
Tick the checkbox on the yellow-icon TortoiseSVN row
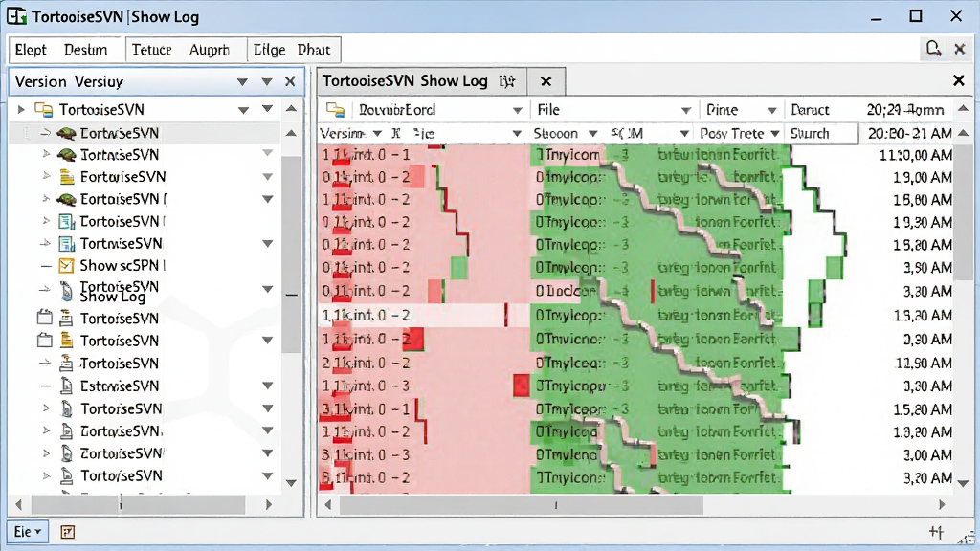click(x=44, y=341)
